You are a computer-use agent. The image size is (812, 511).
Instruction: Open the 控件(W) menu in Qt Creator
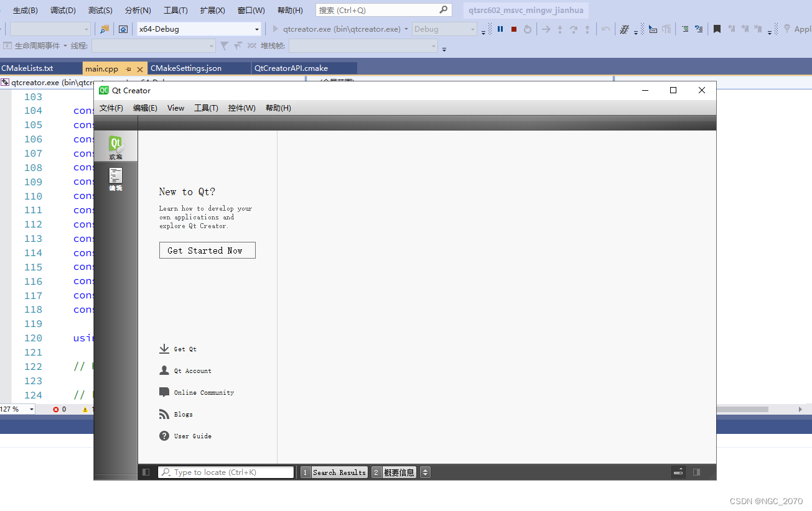[x=241, y=108]
